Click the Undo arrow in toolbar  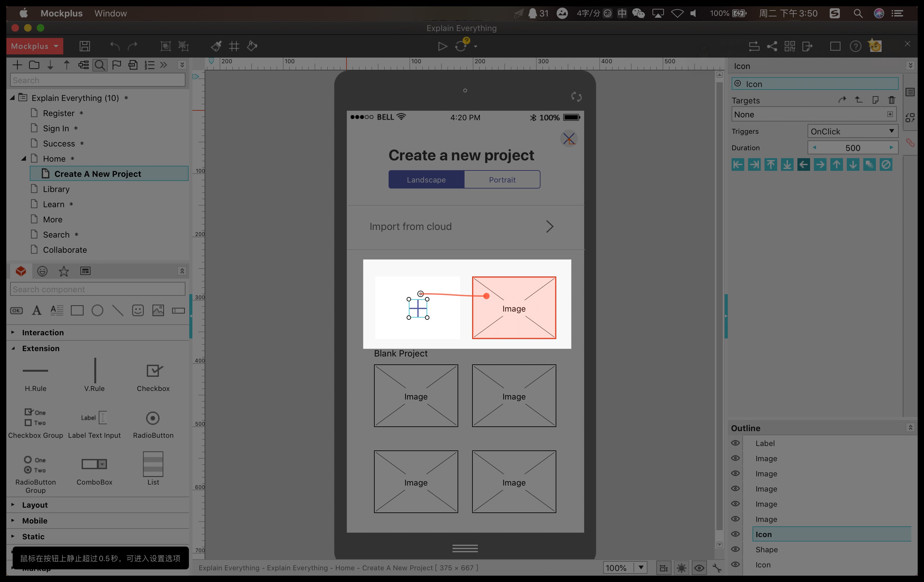(x=114, y=46)
